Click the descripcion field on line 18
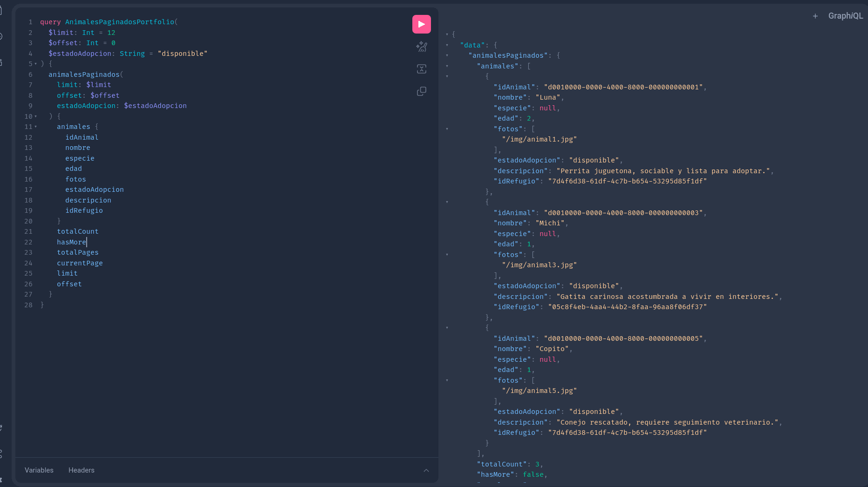This screenshot has width=868, height=487. (88, 200)
